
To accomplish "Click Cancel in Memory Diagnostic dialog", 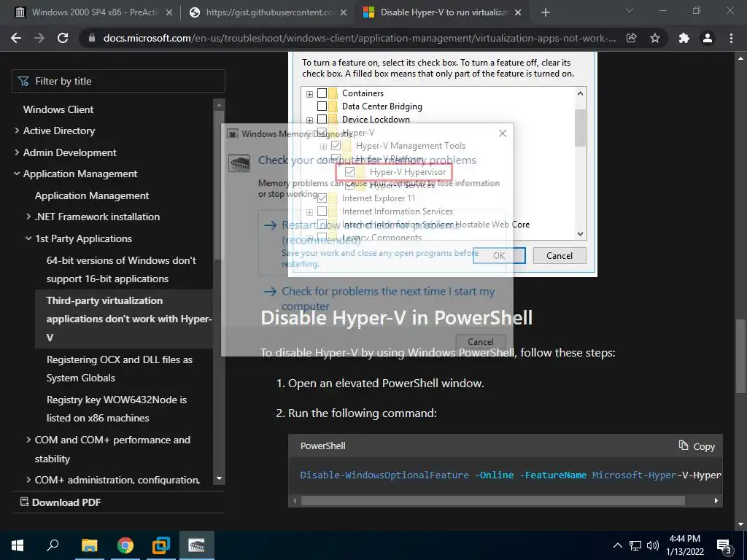I will (x=480, y=342).
